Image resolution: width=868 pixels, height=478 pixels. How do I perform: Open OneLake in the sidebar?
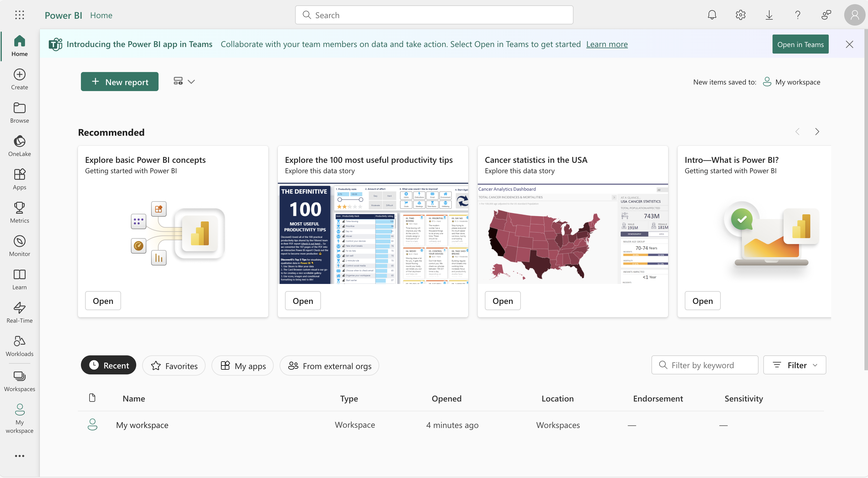coord(20,146)
